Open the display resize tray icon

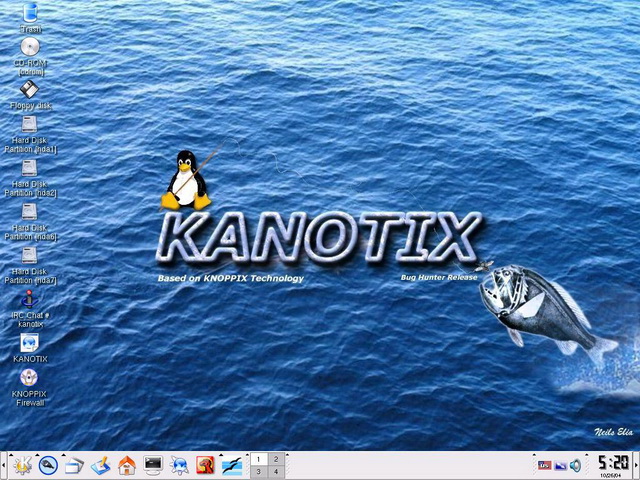click(560, 465)
